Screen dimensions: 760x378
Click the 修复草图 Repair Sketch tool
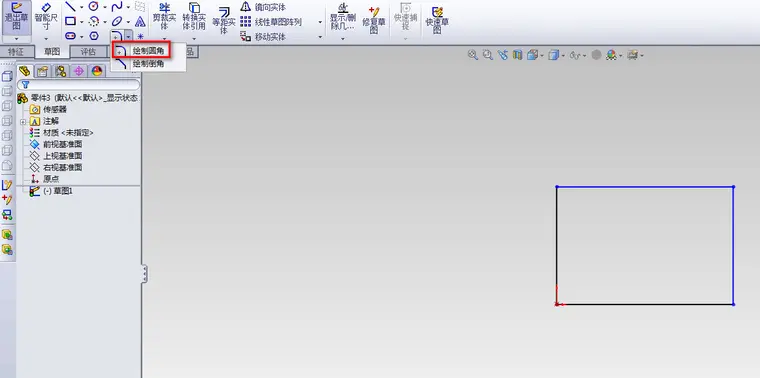[374, 19]
